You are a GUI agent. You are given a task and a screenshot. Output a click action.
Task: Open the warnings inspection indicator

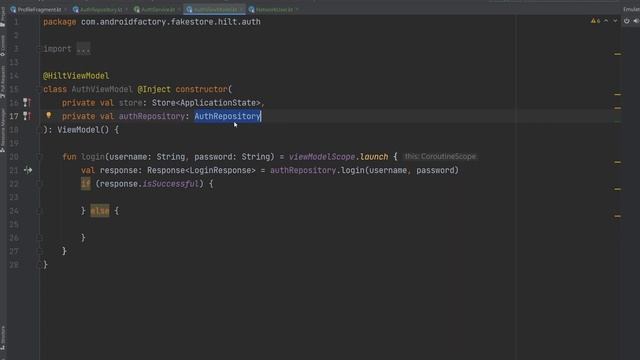coord(596,21)
